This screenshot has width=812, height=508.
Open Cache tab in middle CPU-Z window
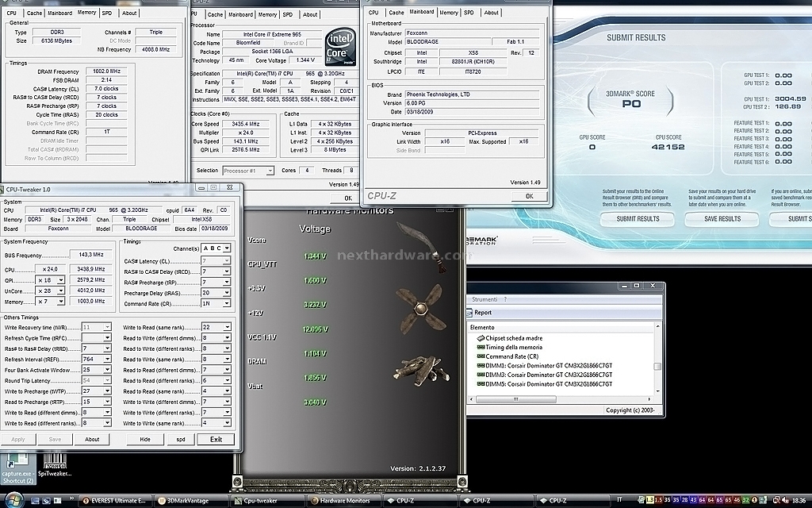(x=215, y=14)
